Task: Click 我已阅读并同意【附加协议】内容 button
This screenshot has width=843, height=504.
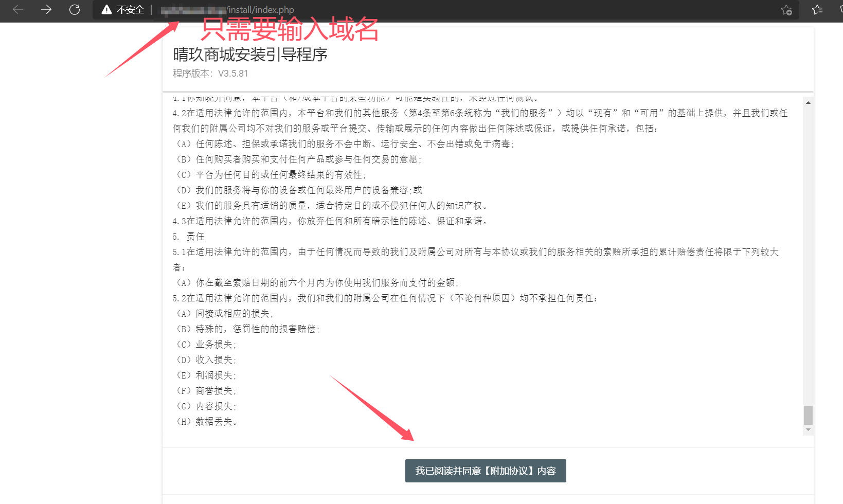Action: [x=485, y=471]
